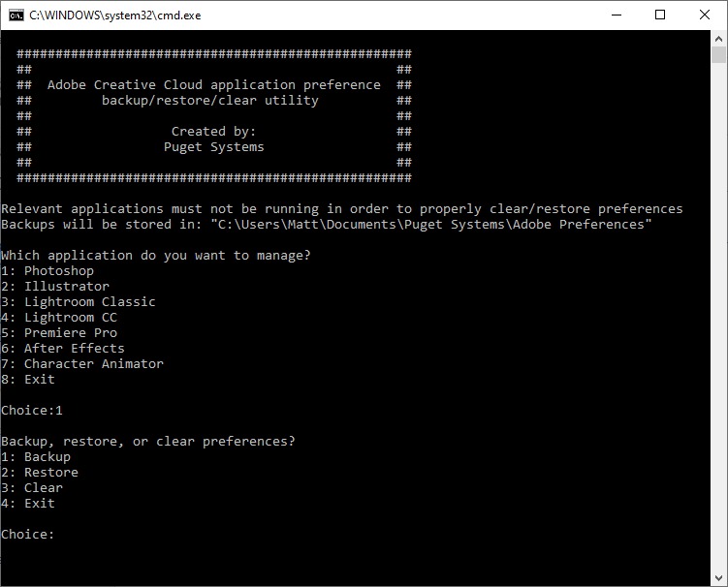Maximize the cmd.exe window
The width and height of the screenshot is (728, 587).
[660, 15]
